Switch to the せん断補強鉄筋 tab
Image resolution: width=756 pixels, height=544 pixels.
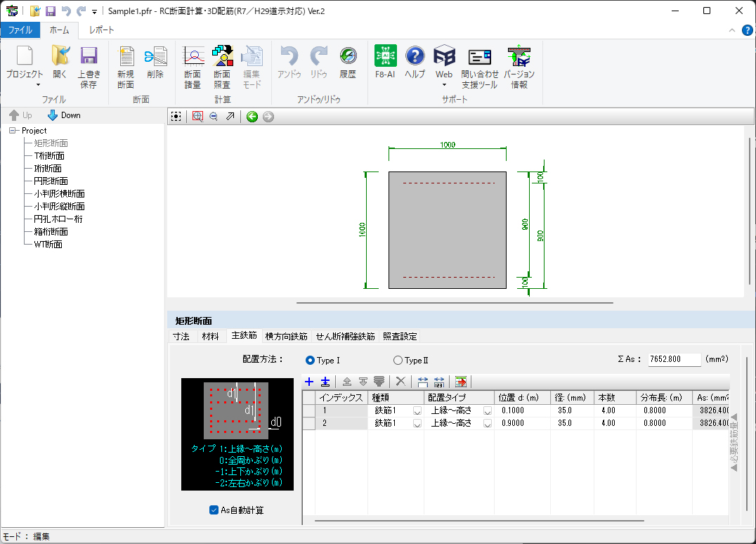(x=345, y=337)
